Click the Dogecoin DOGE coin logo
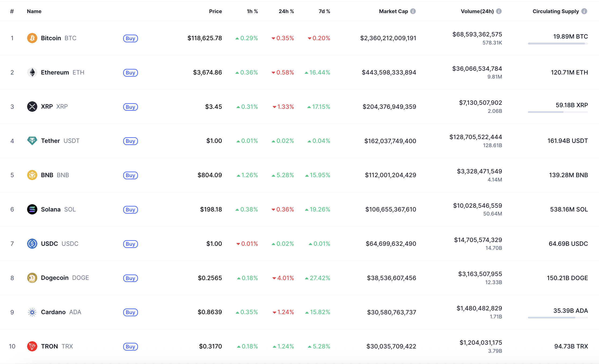Image resolution: width=599 pixels, height=364 pixels. click(32, 278)
